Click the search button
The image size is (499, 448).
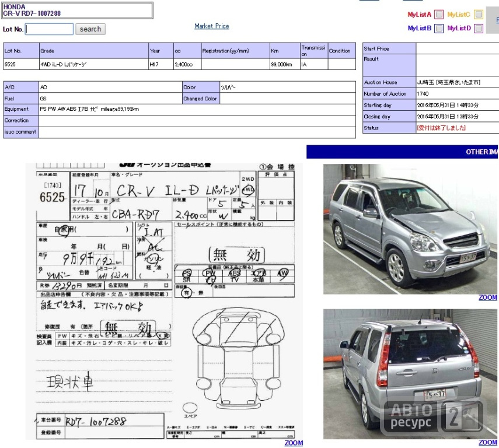click(90, 29)
